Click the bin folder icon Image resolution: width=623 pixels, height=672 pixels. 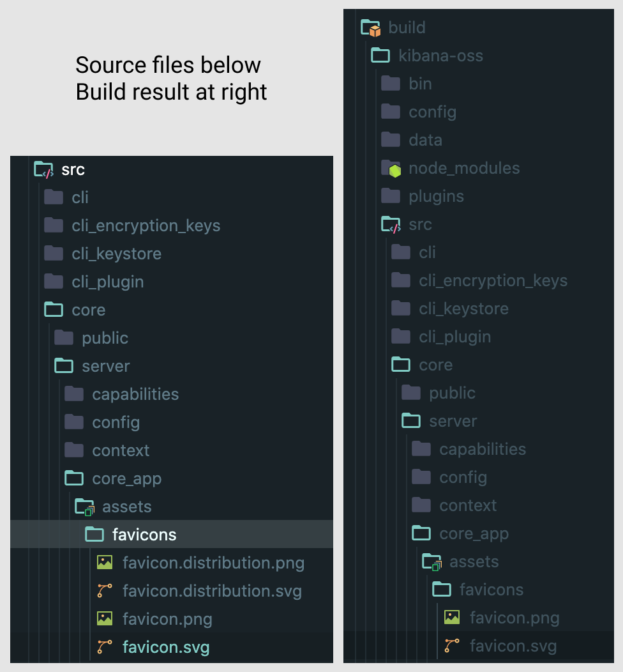click(391, 84)
